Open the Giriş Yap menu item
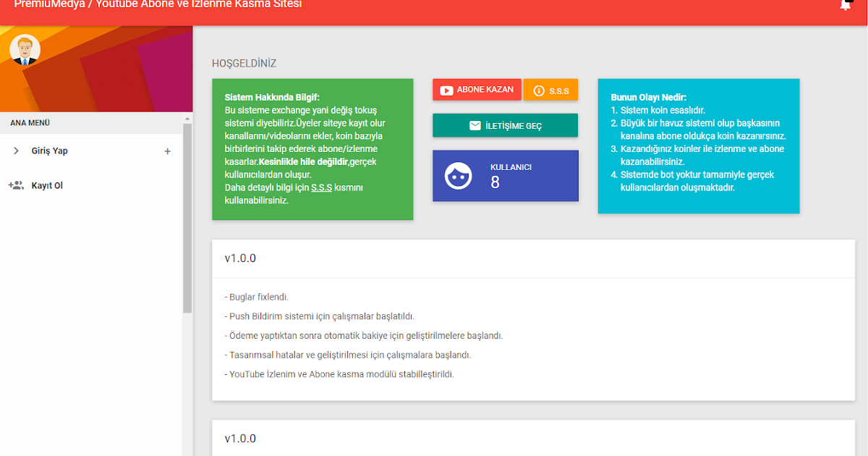Viewport: 868px width, 456px height. pos(91,151)
